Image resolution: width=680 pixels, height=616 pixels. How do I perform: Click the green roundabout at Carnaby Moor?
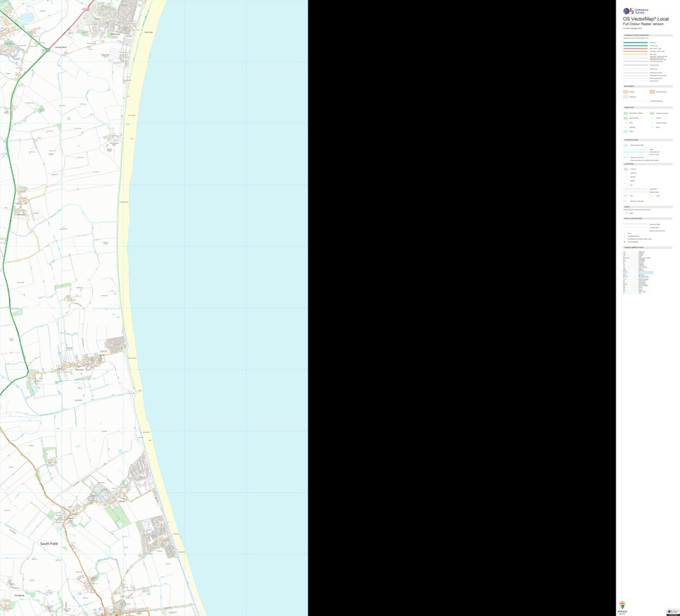tap(48, 50)
